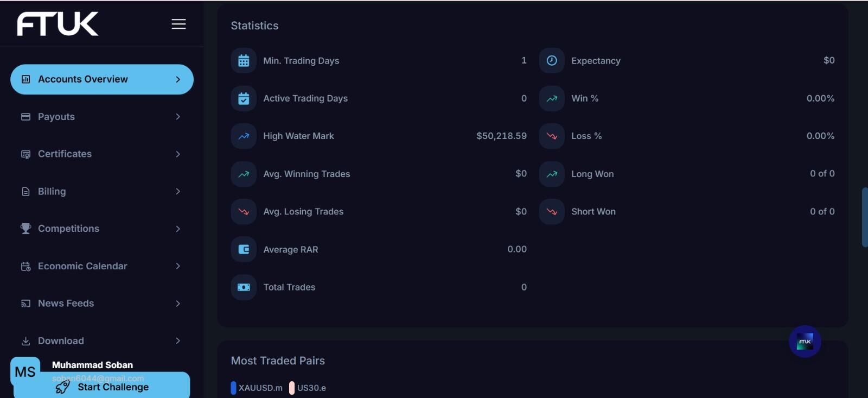Expand the Economic Calendar chevron
Viewport: 868px width, 398px height.
point(178,266)
